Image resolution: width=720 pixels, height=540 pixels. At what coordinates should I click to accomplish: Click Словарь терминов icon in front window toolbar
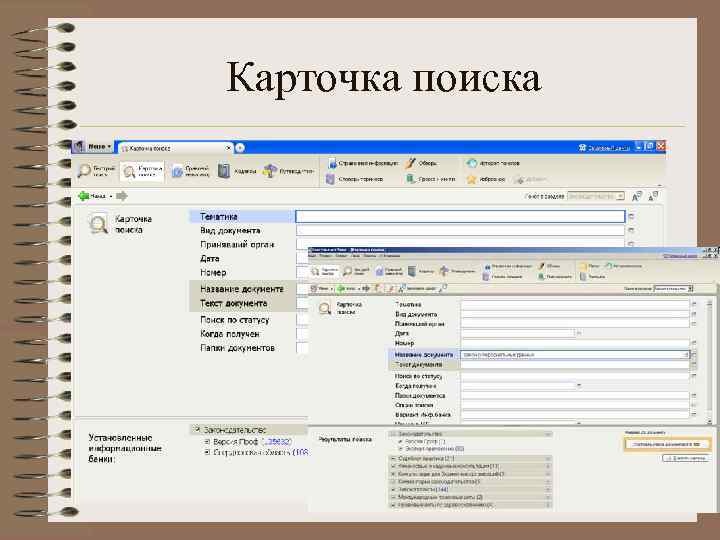486,276
